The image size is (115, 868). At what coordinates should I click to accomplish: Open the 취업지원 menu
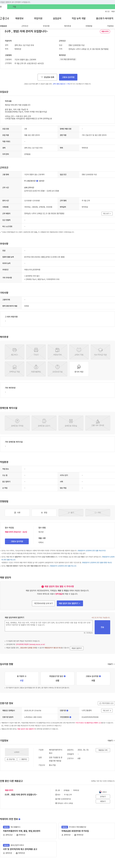point(38,19)
